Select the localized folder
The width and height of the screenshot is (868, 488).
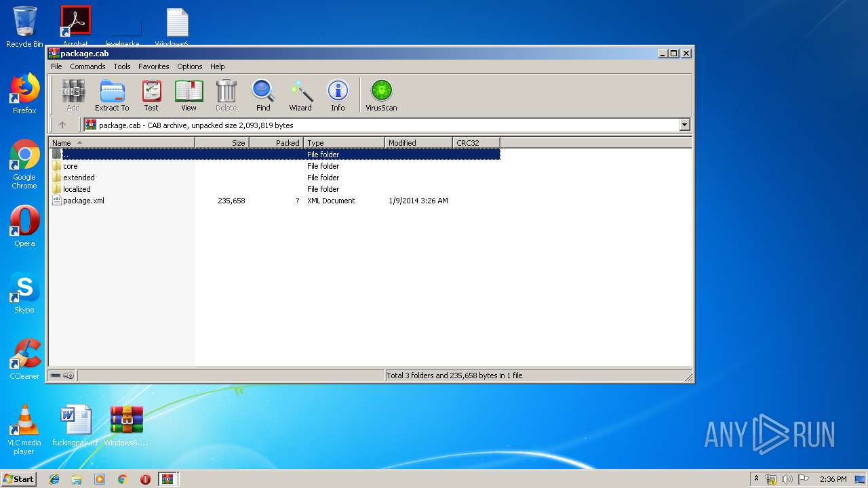point(71,189)
